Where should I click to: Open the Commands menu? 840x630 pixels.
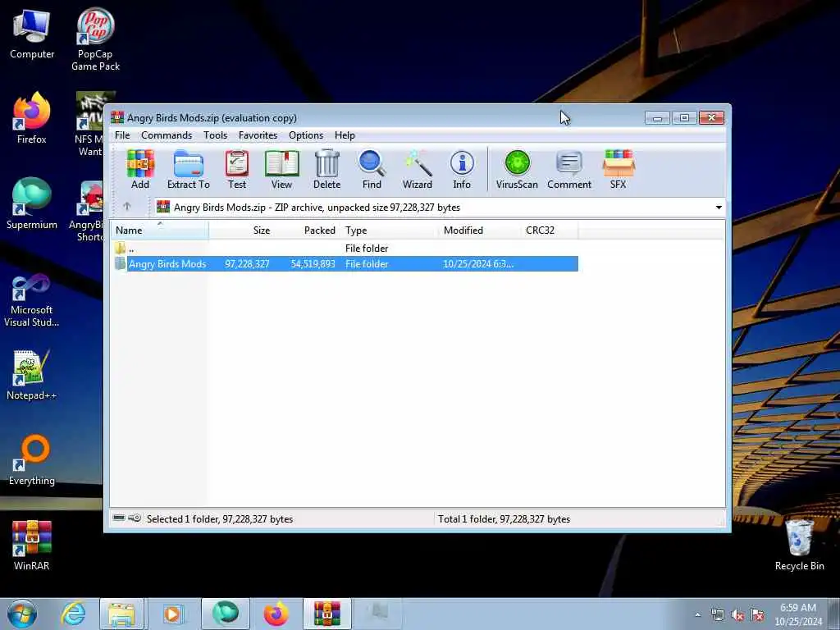(167, 135)
